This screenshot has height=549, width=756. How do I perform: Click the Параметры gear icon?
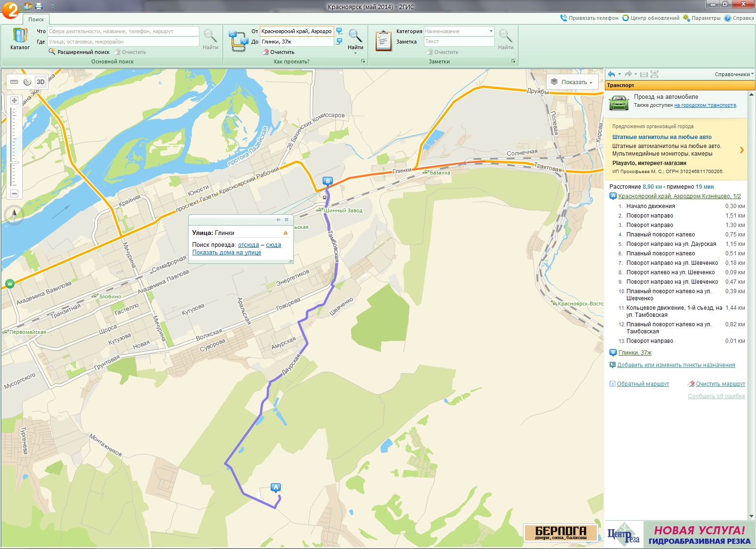tap(687, 18)
